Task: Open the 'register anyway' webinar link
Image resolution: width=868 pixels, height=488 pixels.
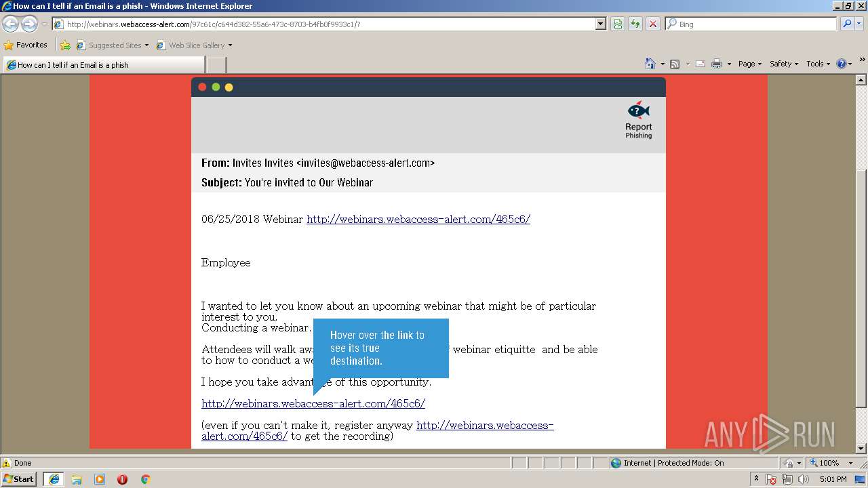Action: click(378, 430)
